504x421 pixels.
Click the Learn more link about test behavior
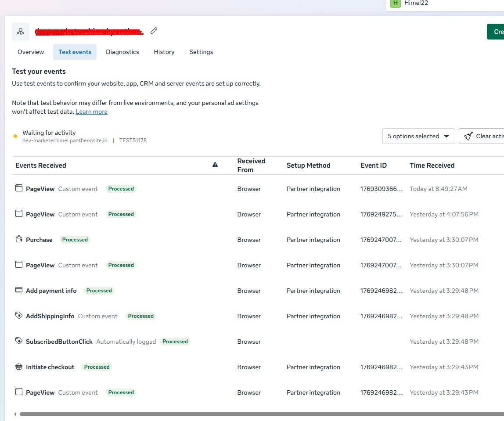[x=91, y=112]
